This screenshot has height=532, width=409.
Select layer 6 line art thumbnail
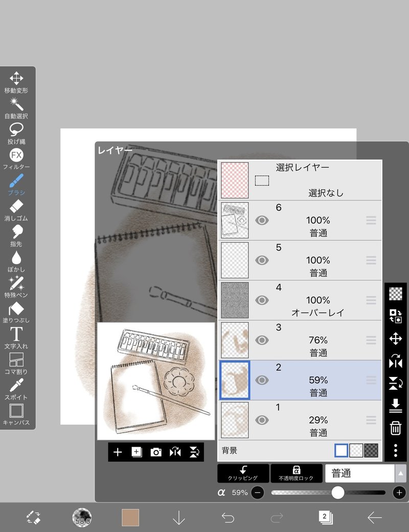(x=235, y=220)
